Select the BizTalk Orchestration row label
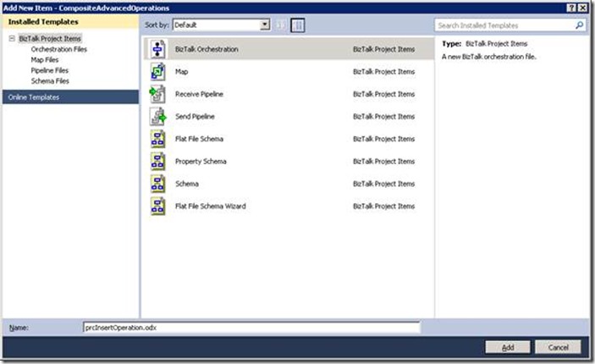 click(207, 49)
